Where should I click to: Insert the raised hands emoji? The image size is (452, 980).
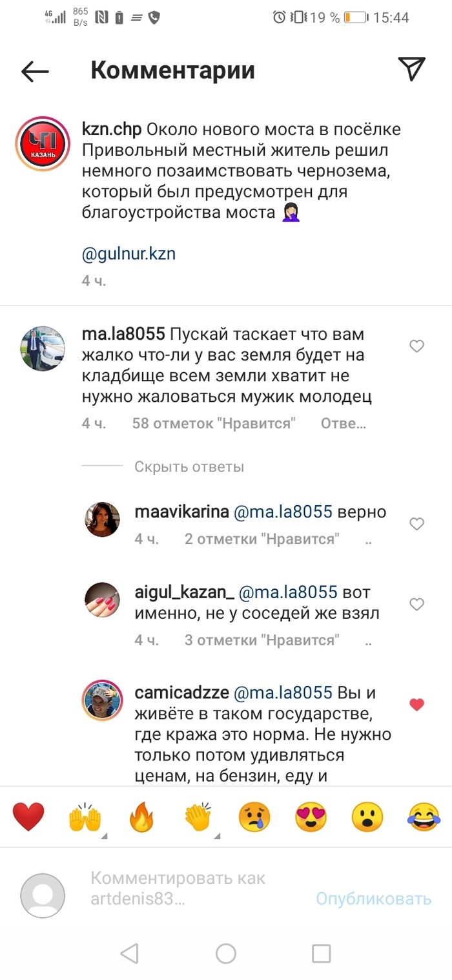point(85,817)
